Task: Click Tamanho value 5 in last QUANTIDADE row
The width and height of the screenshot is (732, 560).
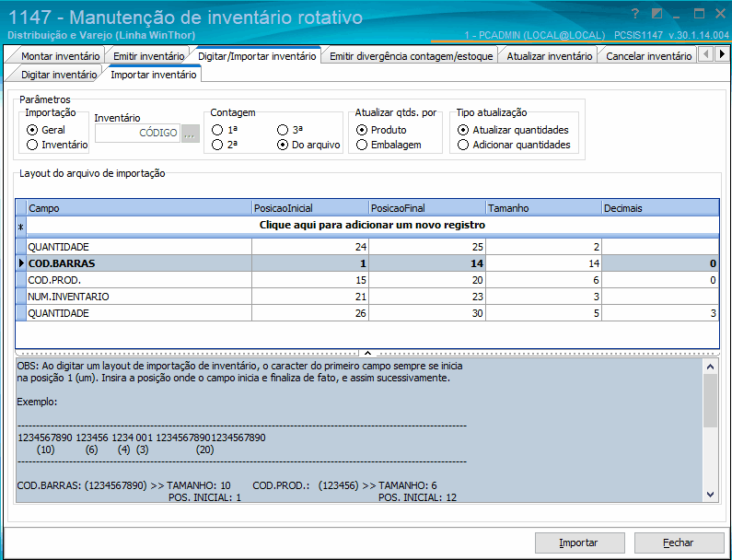Action: [x=544, y=313]
